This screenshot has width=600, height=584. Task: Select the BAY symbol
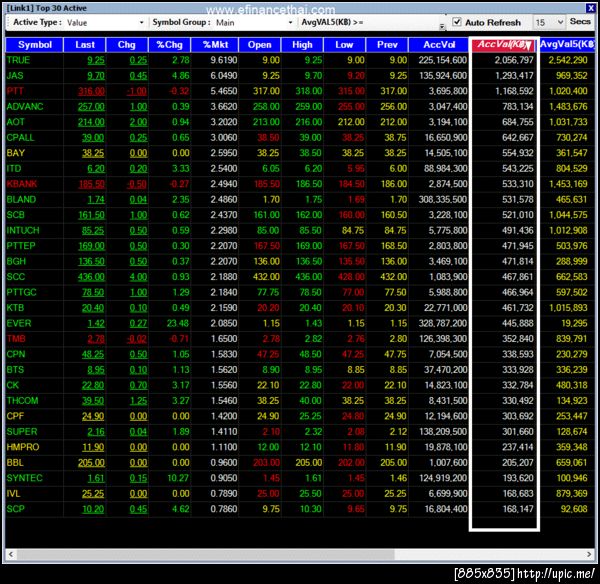tap(16, 153)
